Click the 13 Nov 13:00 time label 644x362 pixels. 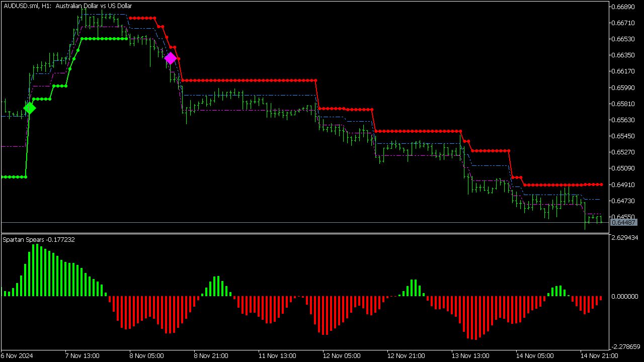click(x=470, y=356)
